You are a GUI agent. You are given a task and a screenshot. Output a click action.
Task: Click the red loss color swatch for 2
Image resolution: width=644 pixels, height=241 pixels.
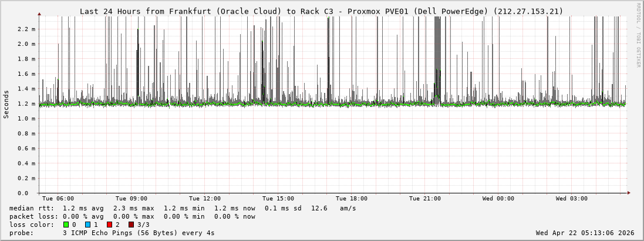pyautogui.click(x=109, y=225)
